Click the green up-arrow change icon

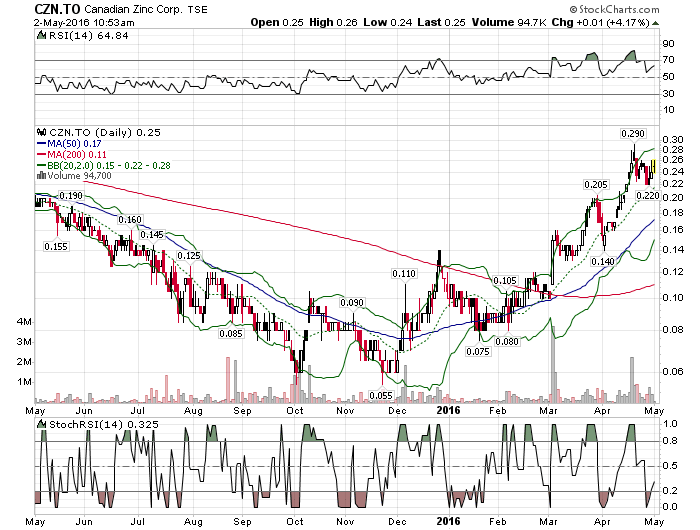point(655,23)
